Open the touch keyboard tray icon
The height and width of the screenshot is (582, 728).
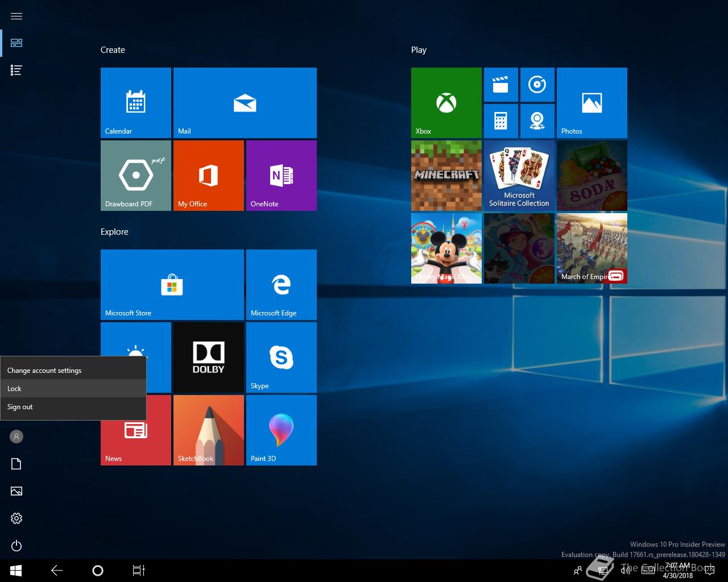point(648,571)
